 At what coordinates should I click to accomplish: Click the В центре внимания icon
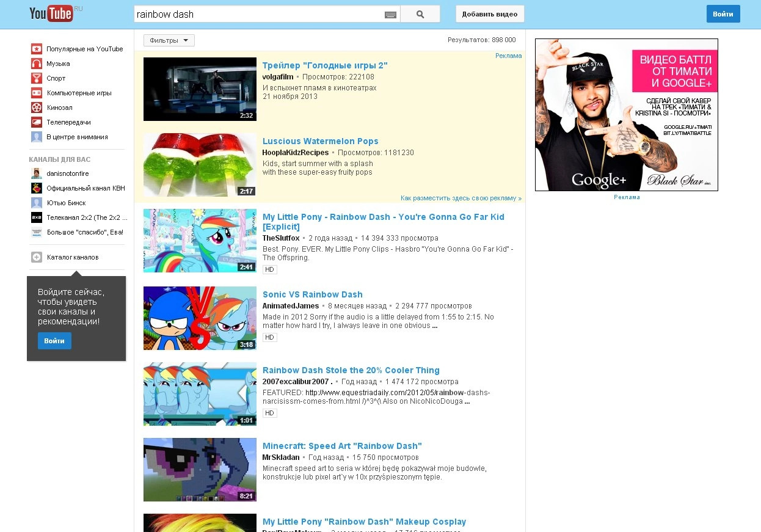37,137
